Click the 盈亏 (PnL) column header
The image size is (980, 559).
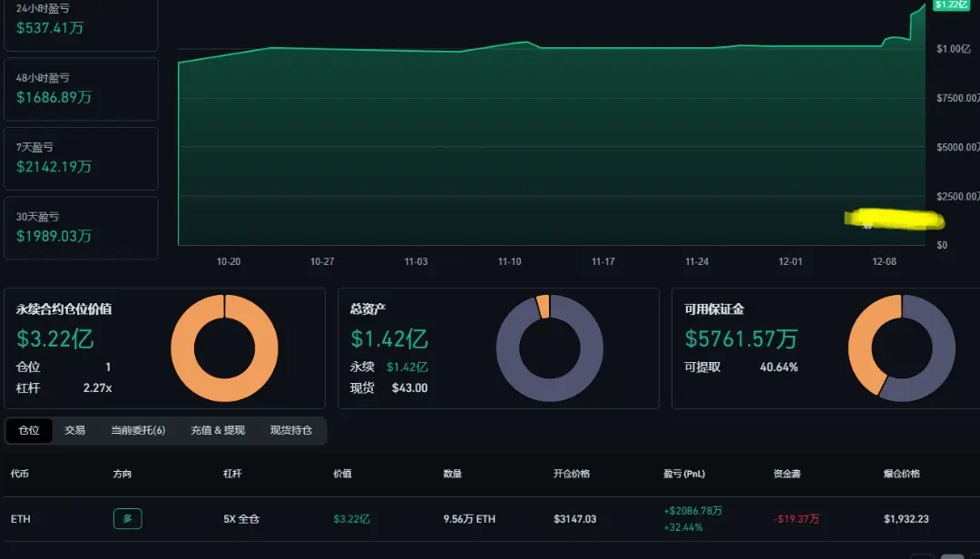[x=684, y=474]
